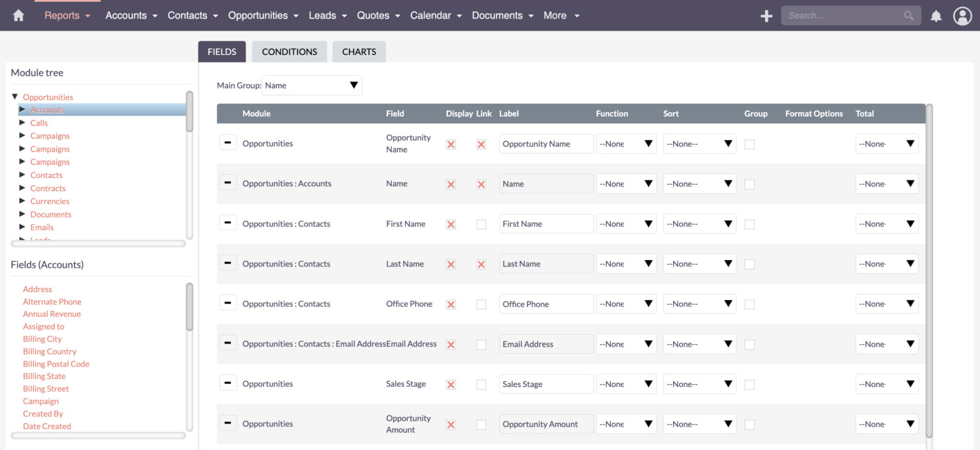Click inside the Search input field

pyautogui.click(x=842, y=15)
